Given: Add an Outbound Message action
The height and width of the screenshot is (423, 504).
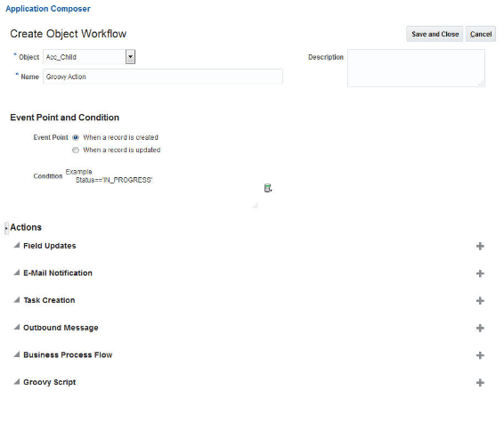Looking at the screenshot, I should coord(480,329).
